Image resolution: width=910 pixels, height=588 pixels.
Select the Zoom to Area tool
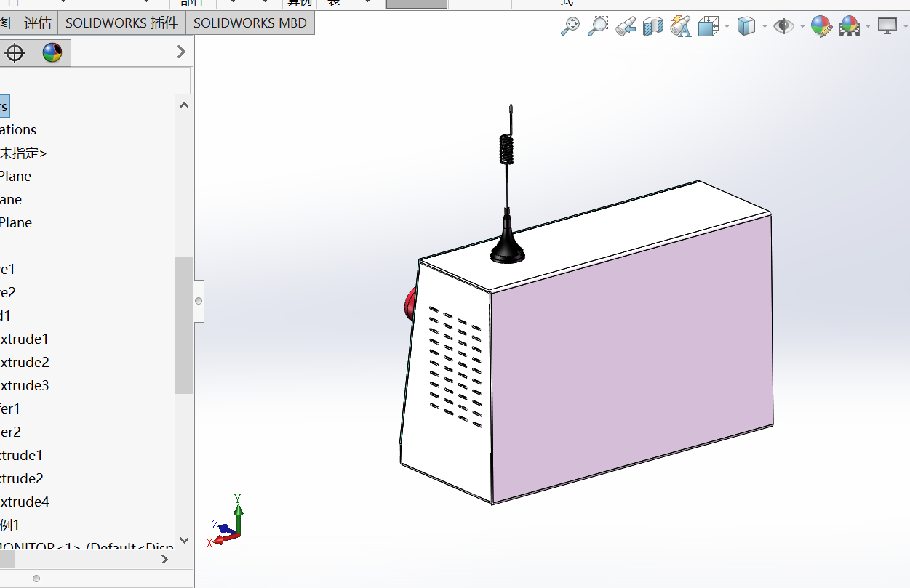pyautogui.click(x=597, y=27)
